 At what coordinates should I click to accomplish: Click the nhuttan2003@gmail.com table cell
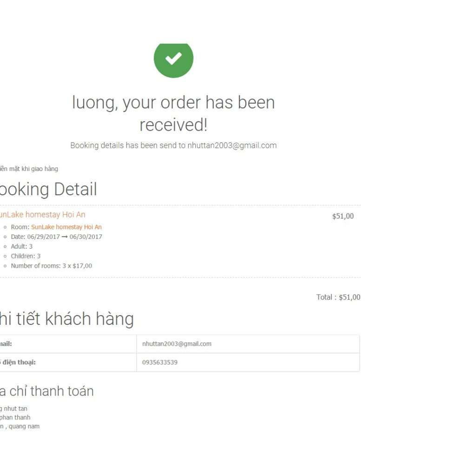click(248, 344)
